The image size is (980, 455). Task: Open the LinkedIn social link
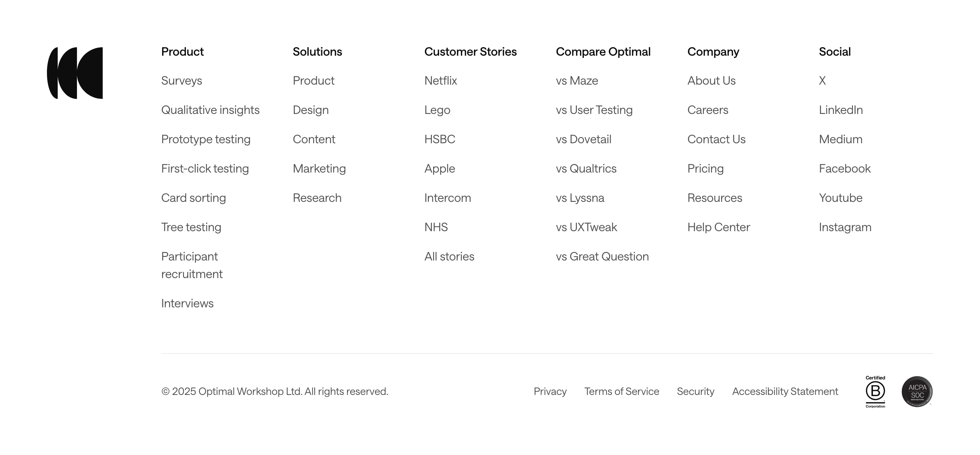(x=841, y=110)
